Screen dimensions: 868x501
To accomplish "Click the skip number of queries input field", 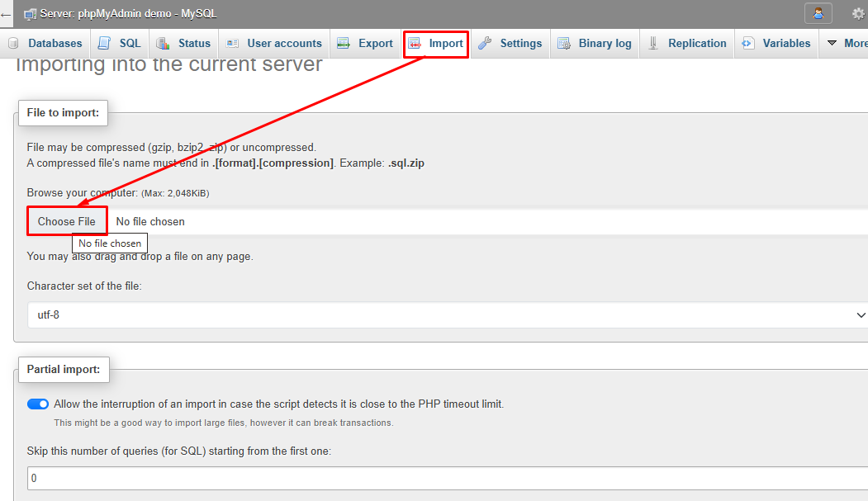I will pyautogui.click(x=448, y=479).
